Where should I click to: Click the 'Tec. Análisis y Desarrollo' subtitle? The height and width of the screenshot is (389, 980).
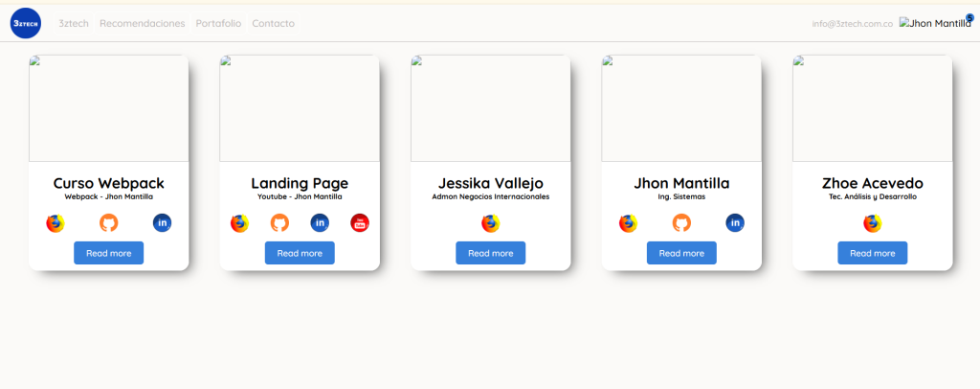coord(873,196)
